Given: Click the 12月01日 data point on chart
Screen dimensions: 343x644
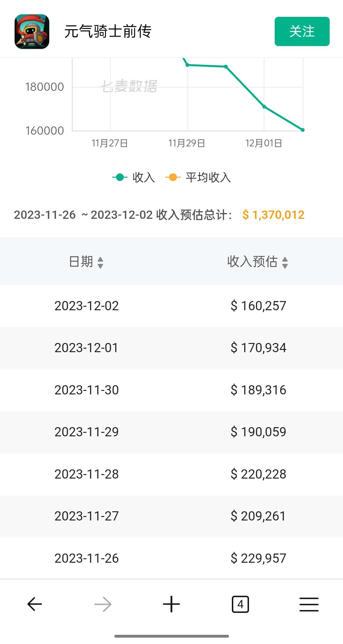Looking at the screenshot, I should pos(264,107).
